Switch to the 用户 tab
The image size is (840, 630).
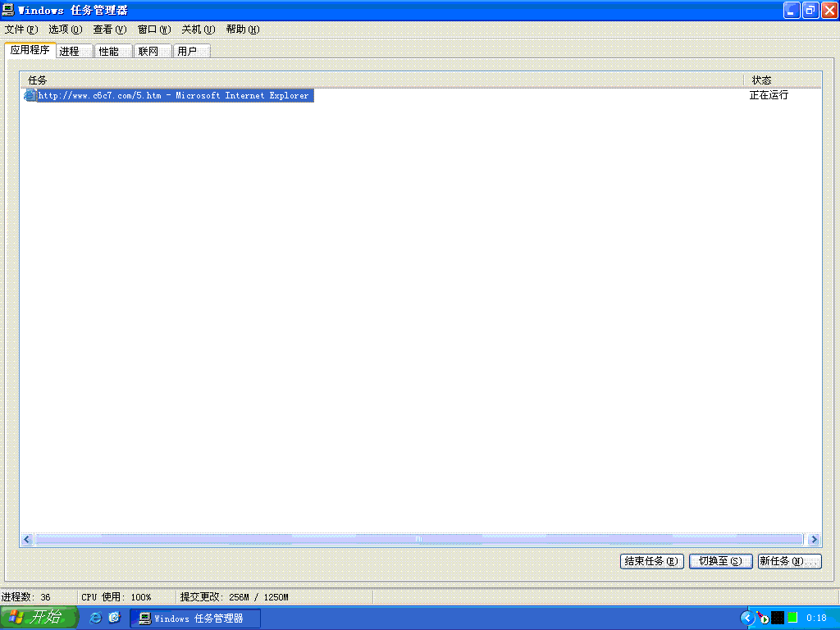[192, 52]
